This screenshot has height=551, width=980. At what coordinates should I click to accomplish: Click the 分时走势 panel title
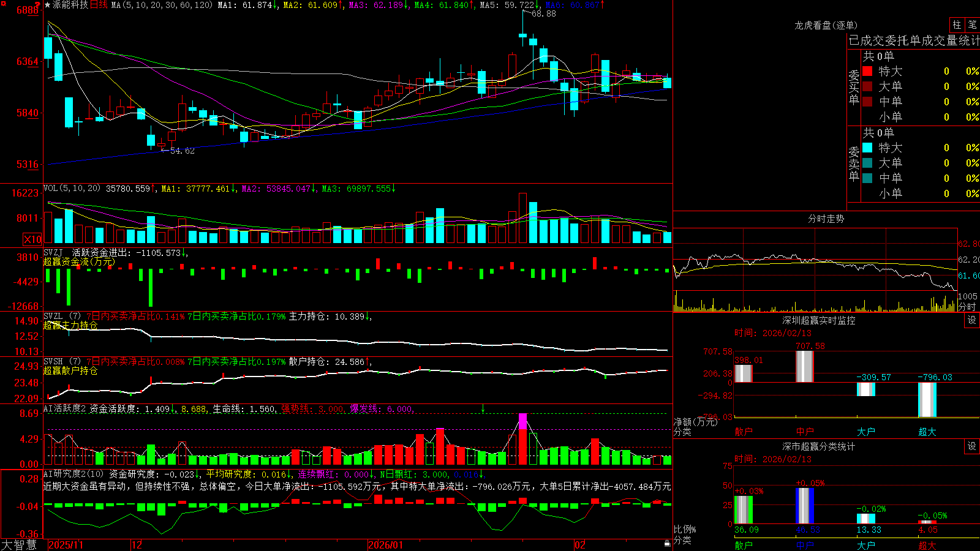826,219
